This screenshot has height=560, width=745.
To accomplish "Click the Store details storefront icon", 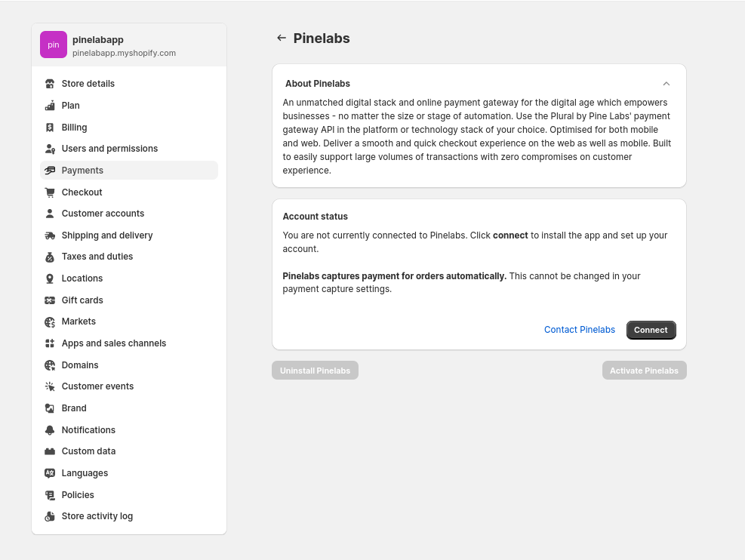I will click(50, 84).
